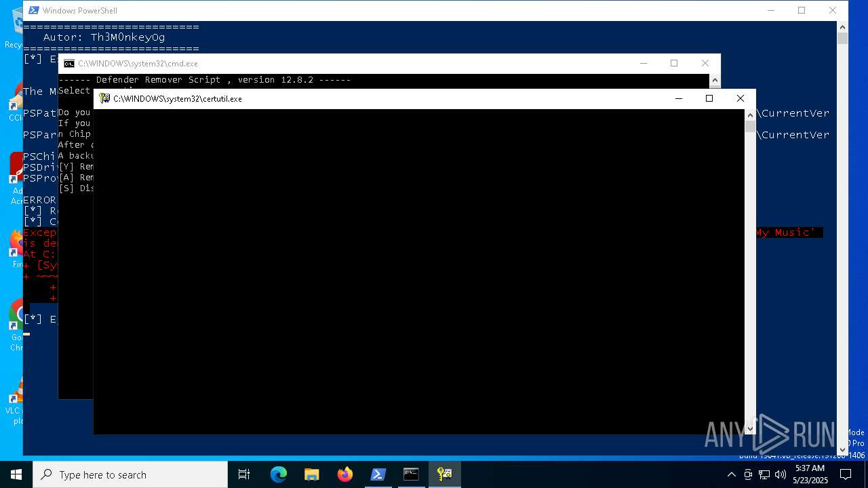Click certutil.exe window title icon
Viewport: 868px width, 488px height.
click(105, 98)
